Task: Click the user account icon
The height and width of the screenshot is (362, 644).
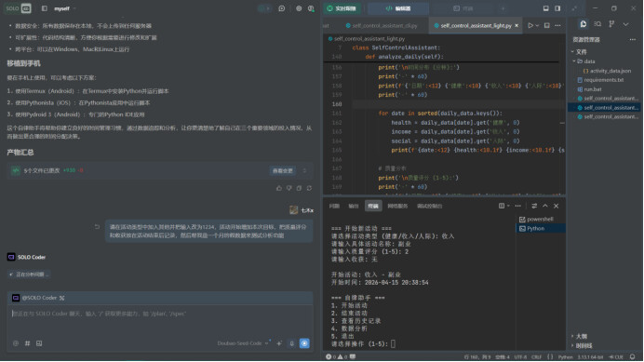Action: [x=311, y=8]
